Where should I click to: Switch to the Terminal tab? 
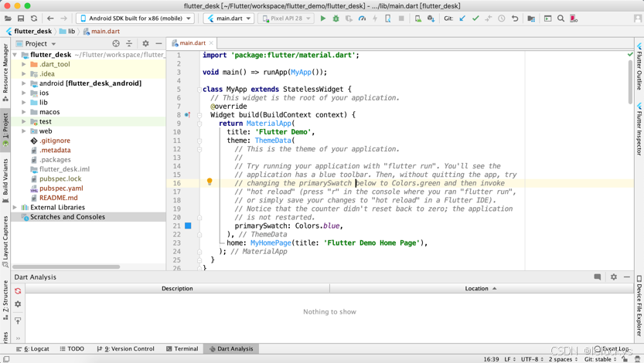[x=182, y=348]
